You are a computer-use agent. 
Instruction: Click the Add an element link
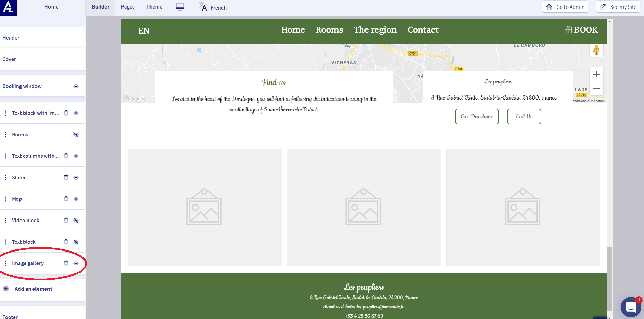tap(33, 289)
